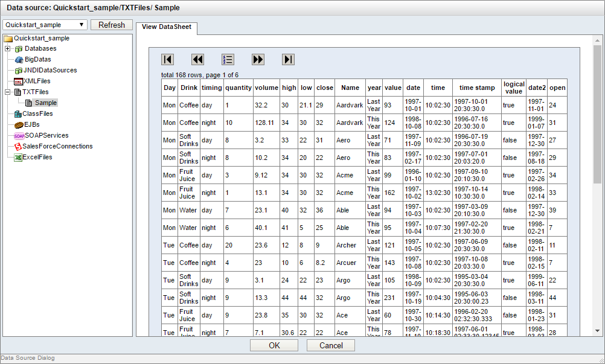Select SOAPServices in the tree
The width and height of the screenshot is (605, 364).
coord(46,135)
